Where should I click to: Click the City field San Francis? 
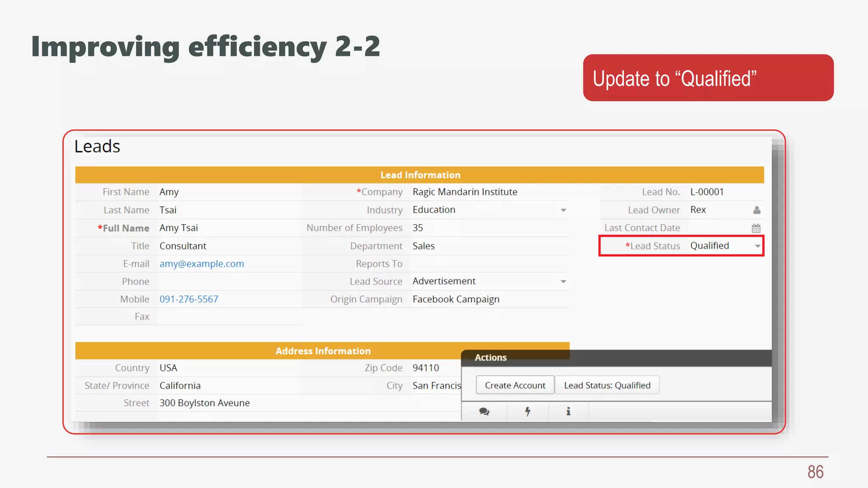[x=436, y=385]
